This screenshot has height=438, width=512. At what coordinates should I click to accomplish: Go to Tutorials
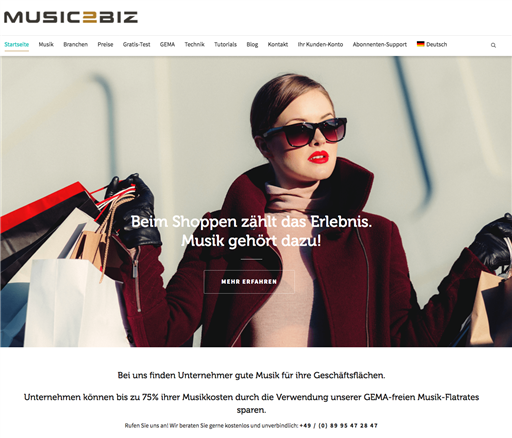click(225, 44)
